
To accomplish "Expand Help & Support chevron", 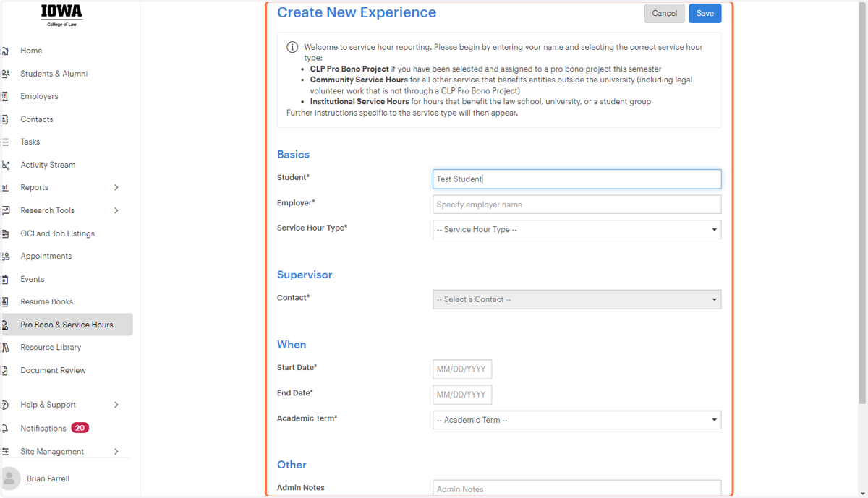I will [116, 405].
